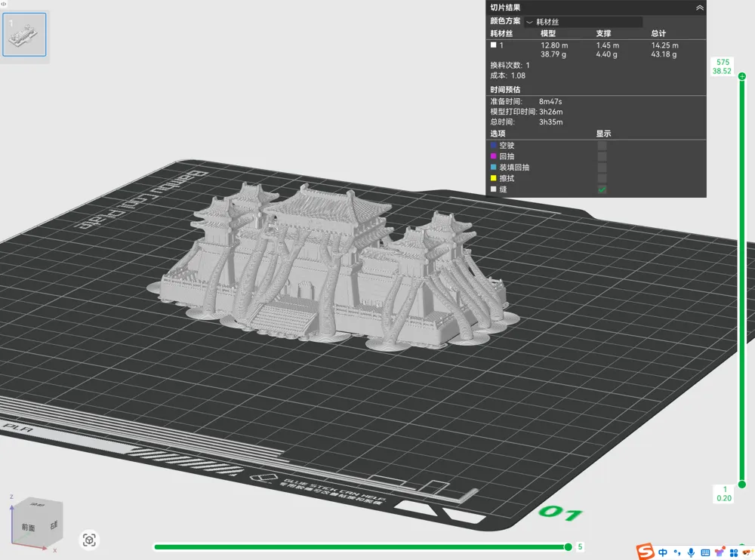The image size is (755, 560).
Task: Click the 装填回抽 option label
Action: (514, 168)
